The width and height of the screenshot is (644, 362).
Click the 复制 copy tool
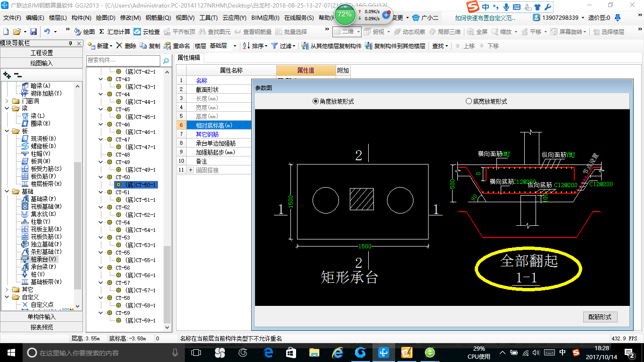coord(150,46)
